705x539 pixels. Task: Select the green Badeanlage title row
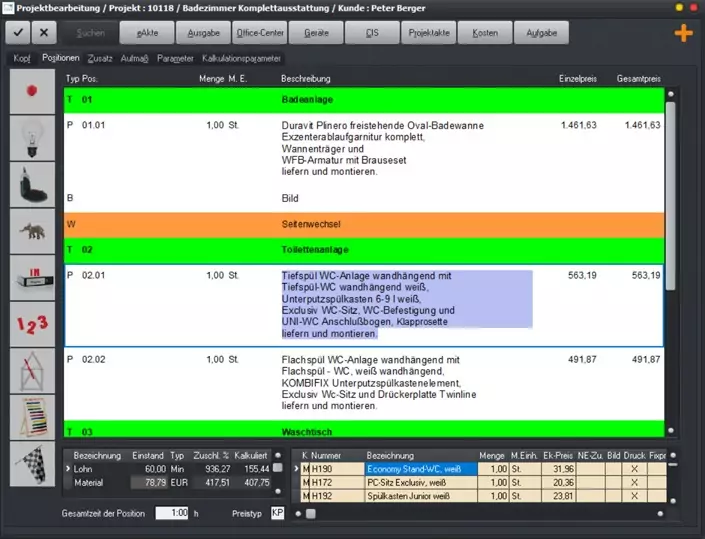[364, 100]
